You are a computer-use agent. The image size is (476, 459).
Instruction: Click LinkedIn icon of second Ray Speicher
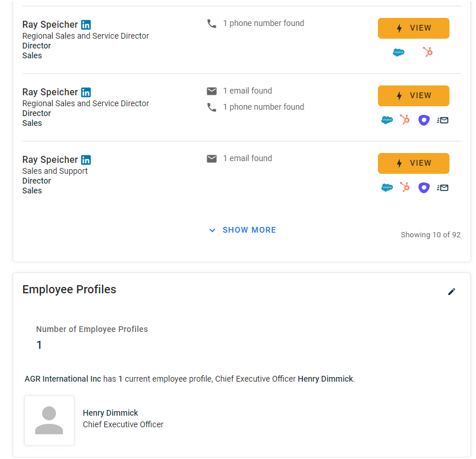(86, 92)
